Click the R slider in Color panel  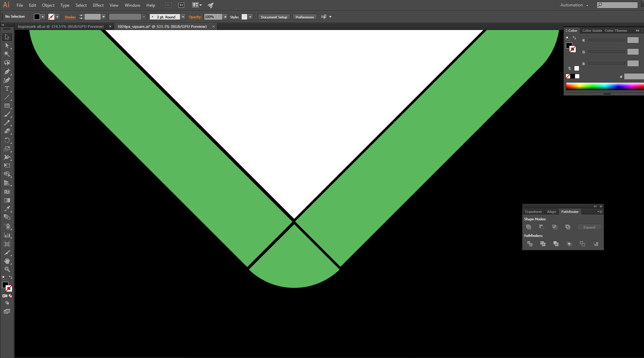click(607, 40)
